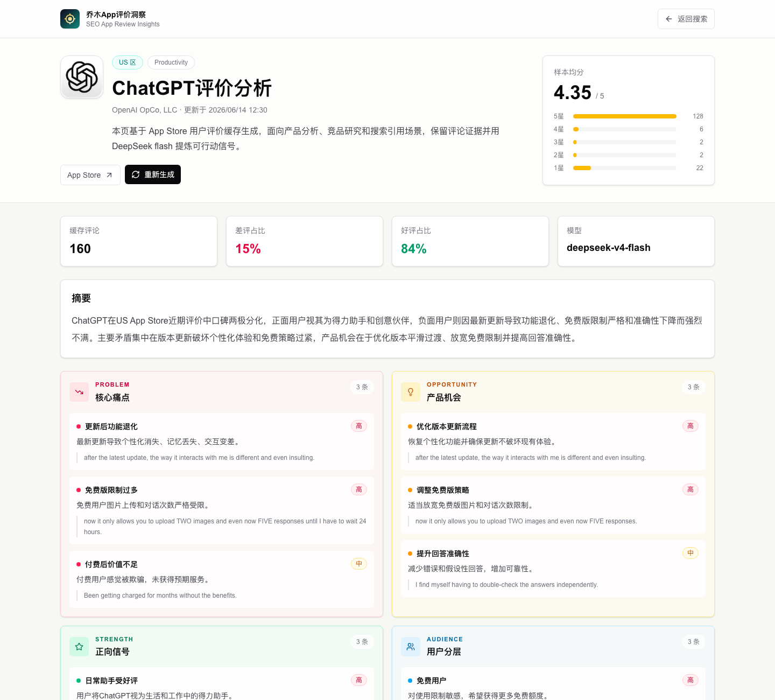775x700 pixels.
Task: Click the 5星 rating bar
Action: [x=625, y=116]
